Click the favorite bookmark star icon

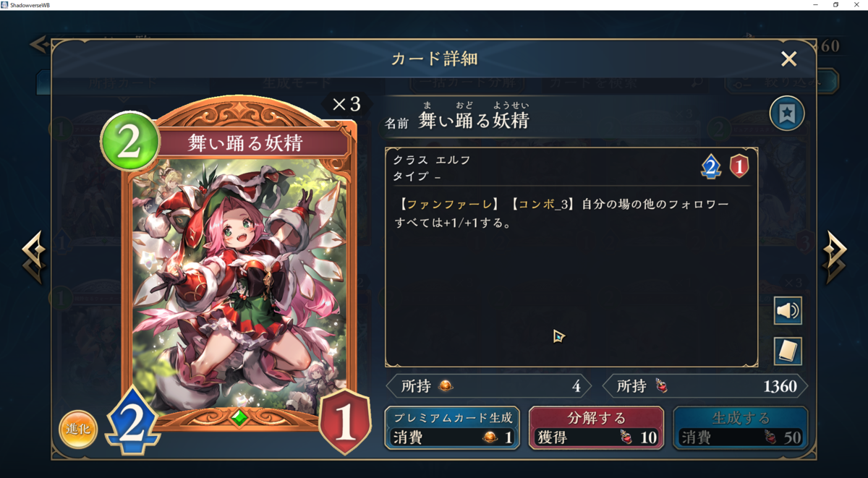click(x=787, y=114)
